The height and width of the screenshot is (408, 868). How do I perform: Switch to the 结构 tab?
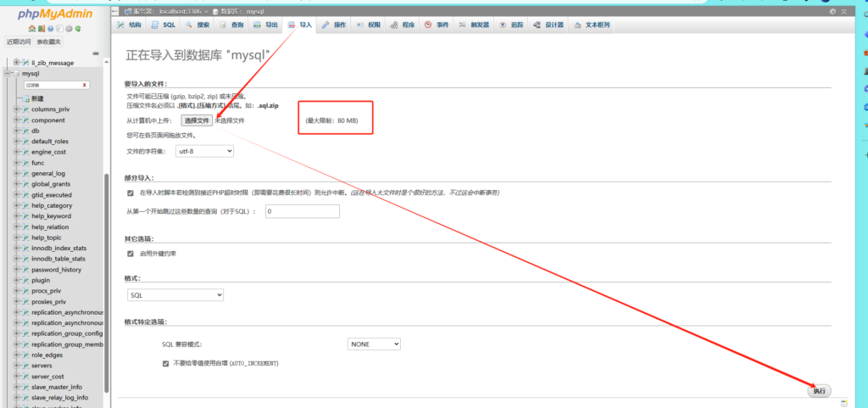pyautogui.click(x=130, y=25)
